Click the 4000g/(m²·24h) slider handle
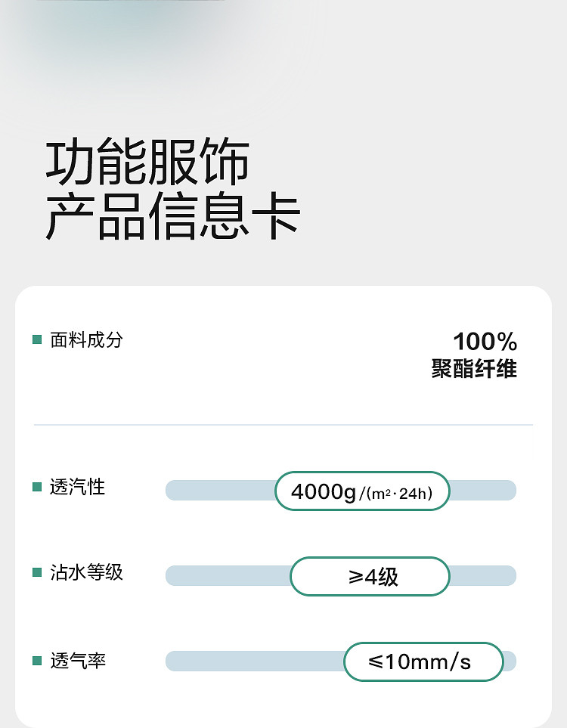 [362, 491]
